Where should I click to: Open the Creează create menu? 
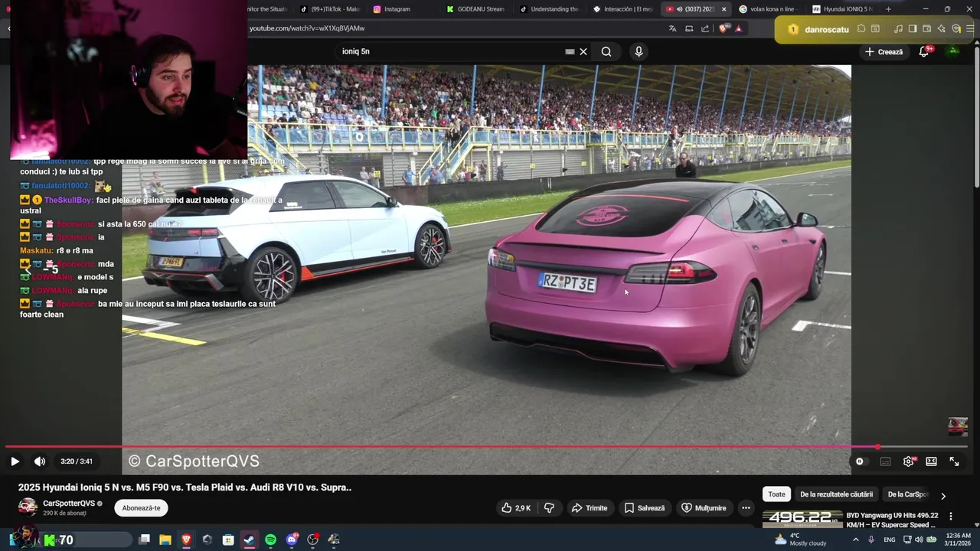[x=884, y=51]
